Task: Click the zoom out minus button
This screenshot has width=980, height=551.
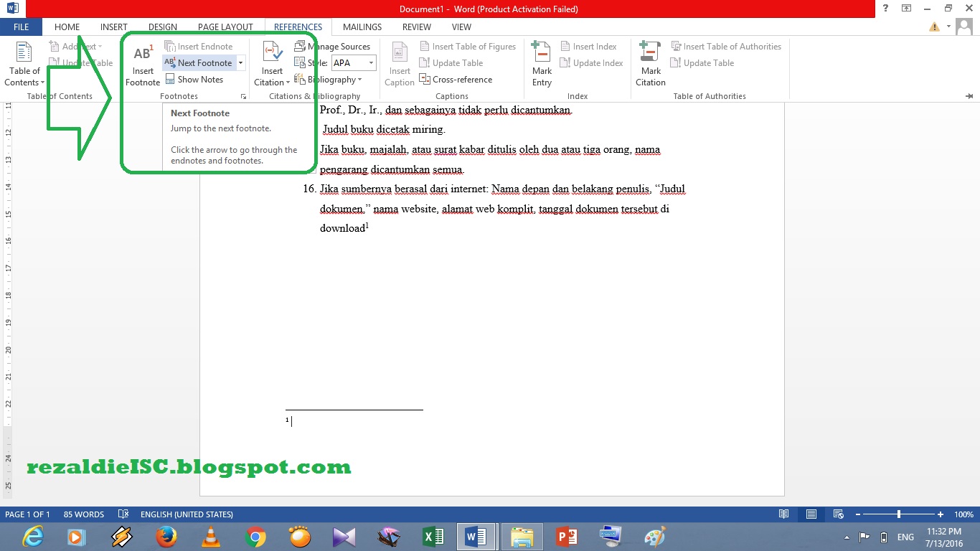Action: [859, 514]
